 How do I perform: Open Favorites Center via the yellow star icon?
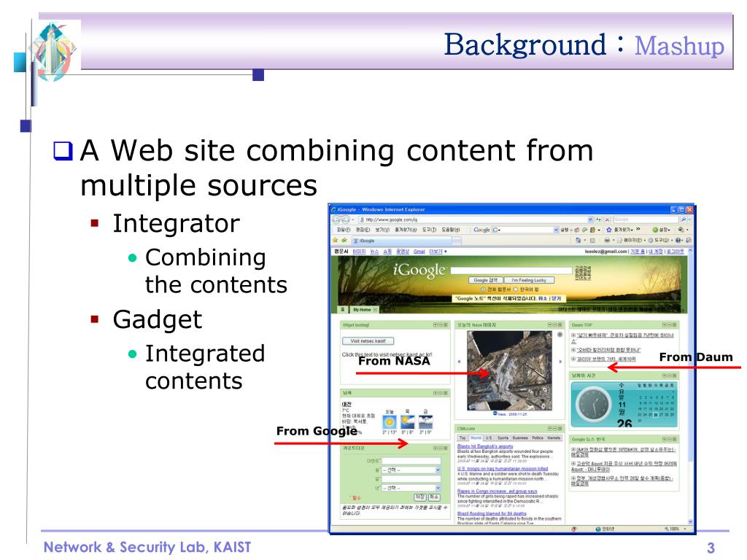[x=336, y=240]
